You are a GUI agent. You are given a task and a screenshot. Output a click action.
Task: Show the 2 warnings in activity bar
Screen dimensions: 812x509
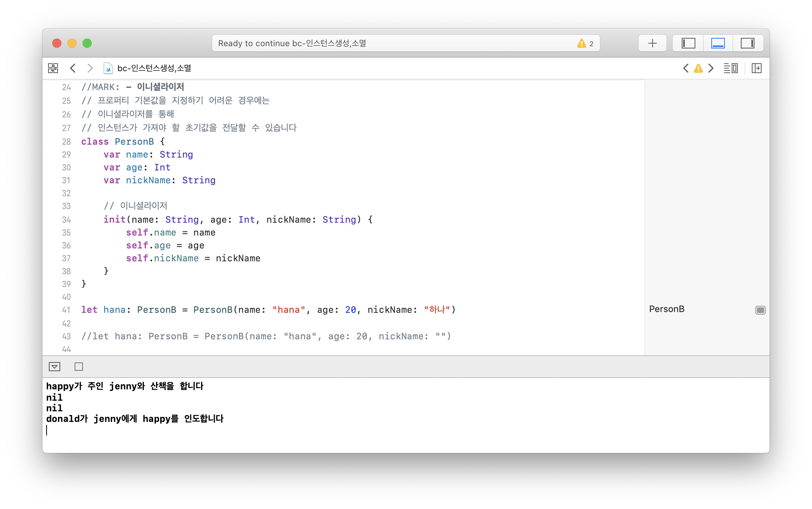click(585, 43)
